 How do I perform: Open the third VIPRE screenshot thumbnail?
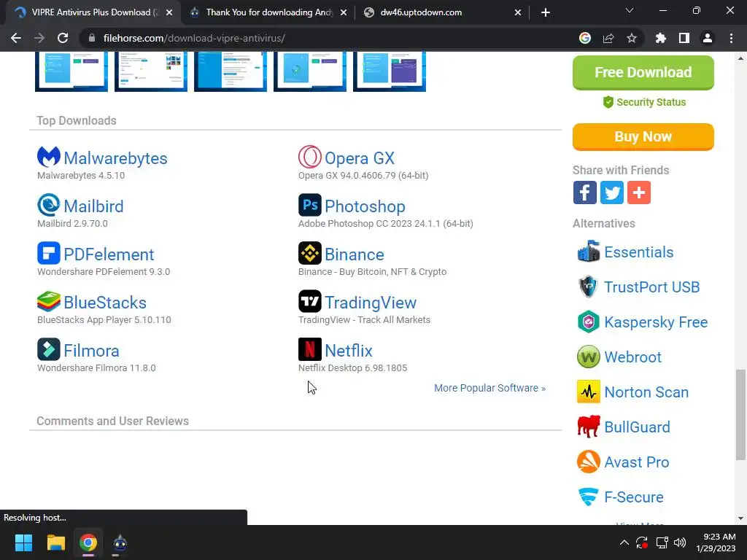tap(231, 71)
